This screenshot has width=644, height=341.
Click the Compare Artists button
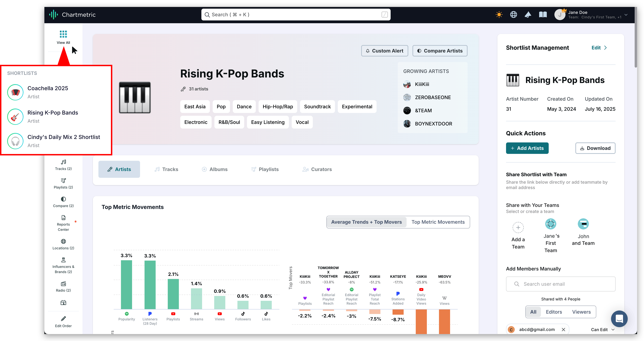(440, 51)
